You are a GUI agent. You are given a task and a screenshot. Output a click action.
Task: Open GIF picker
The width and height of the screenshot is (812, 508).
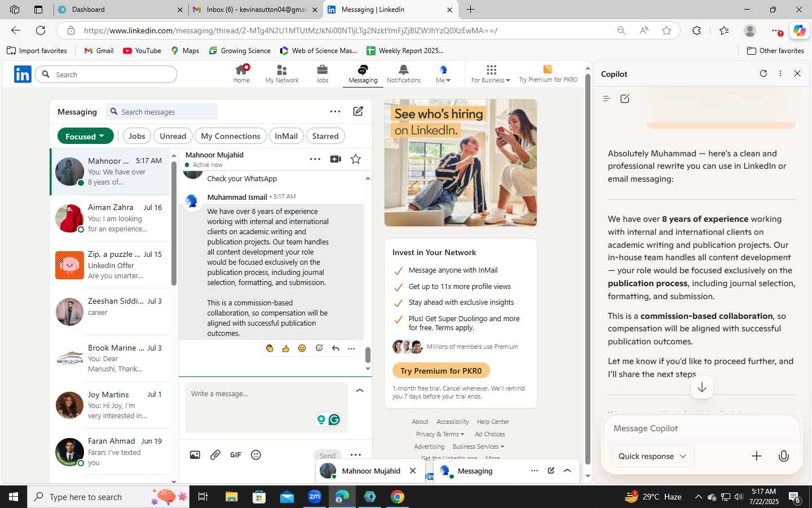(x=236, y=455)
